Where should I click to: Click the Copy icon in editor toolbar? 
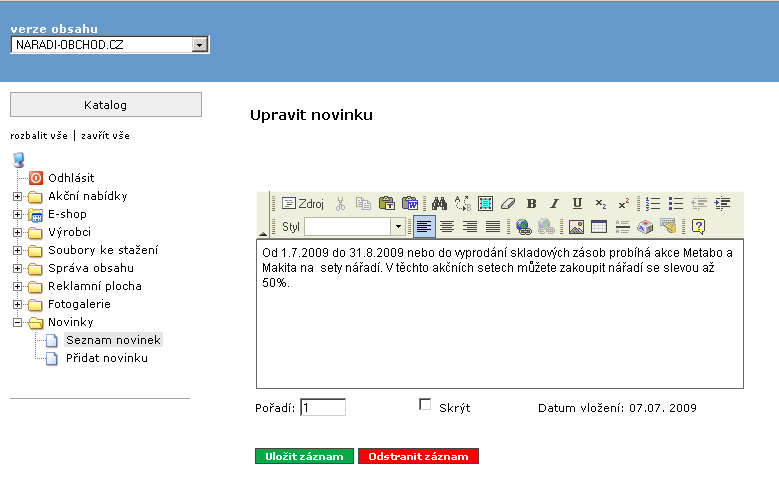(363, 203)
